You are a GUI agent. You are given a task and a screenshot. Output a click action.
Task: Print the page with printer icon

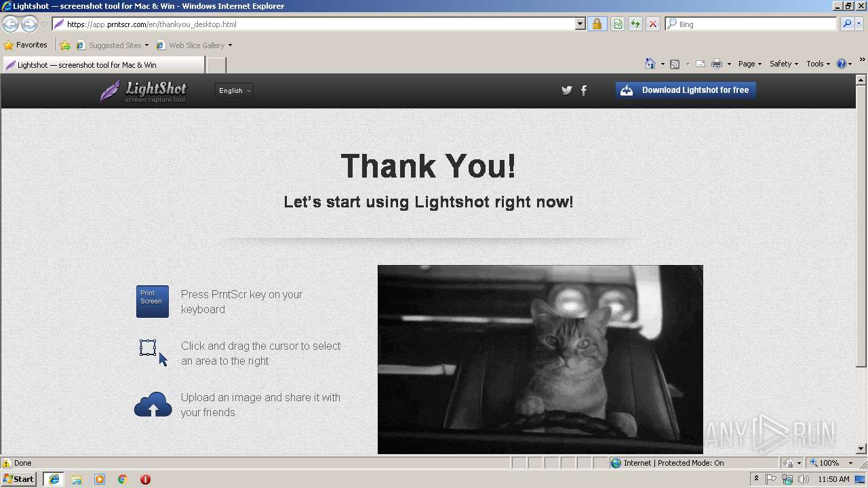(717, 64)
